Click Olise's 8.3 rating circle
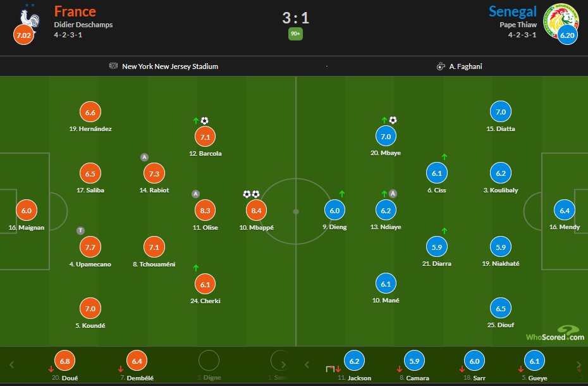This screenshot has height=386, width=588. click(205, 211)
